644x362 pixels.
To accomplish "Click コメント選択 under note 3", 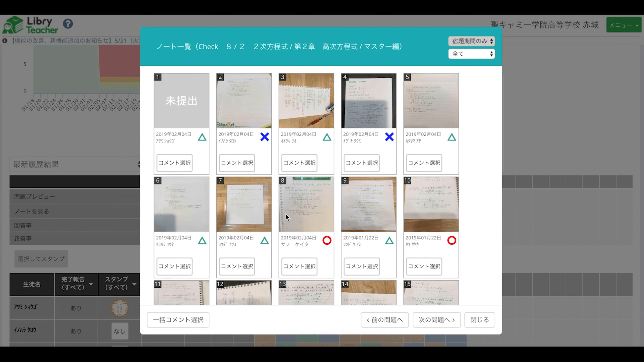I will [x=299, y=163].
